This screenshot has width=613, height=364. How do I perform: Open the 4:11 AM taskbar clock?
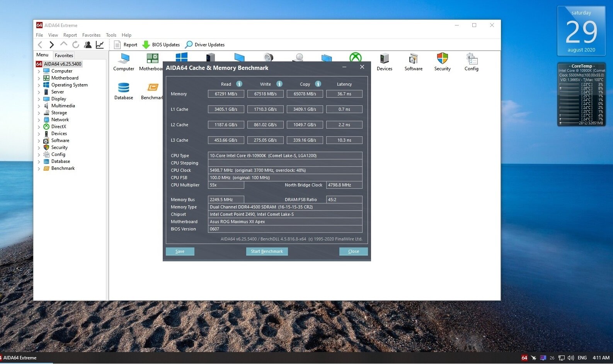pyautogui.click(x=601, y=358)
